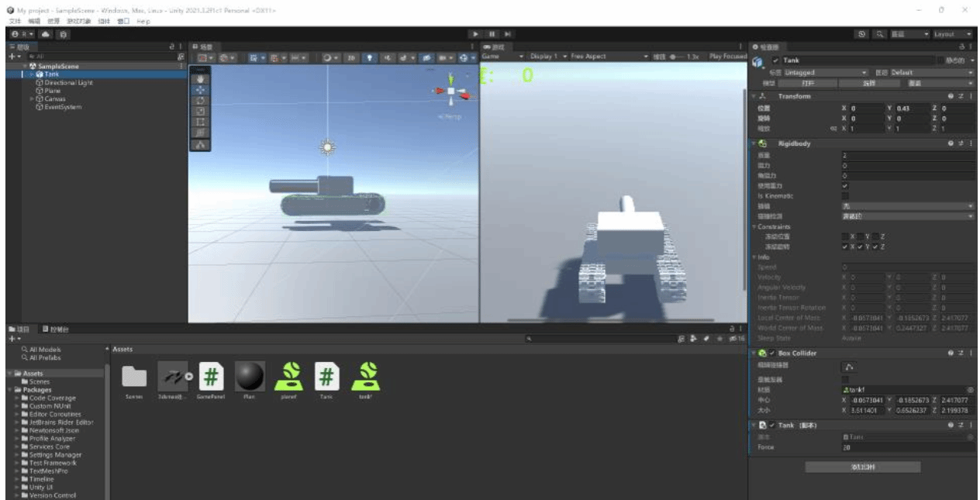Select the Rect transform tool
Viewport: 980px width, 500px height.
pyautogui.click(x=201, y=122)
